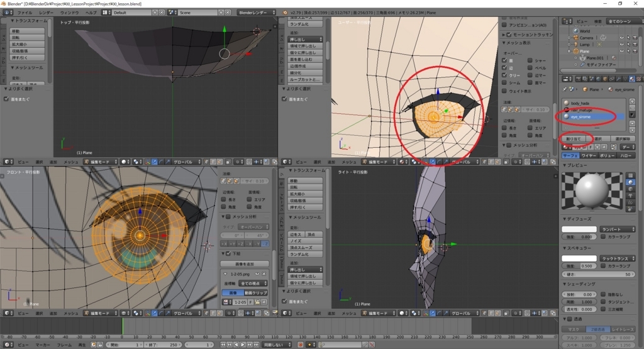Open the Material properties tab icon
Screen dimensions: 644x349
tap(631, 79)
